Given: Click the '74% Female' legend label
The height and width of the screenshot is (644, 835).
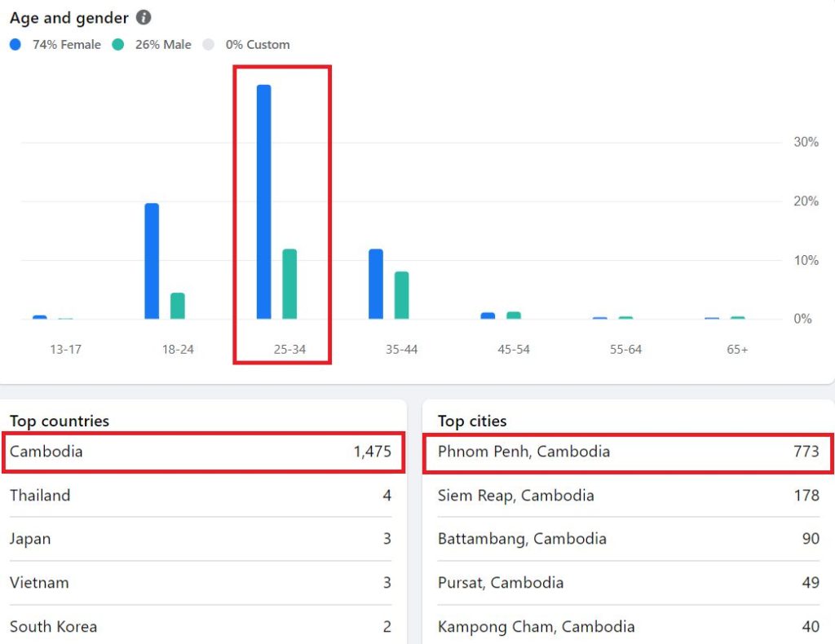Looking at the screenshot, I should [x=67, y=45].
